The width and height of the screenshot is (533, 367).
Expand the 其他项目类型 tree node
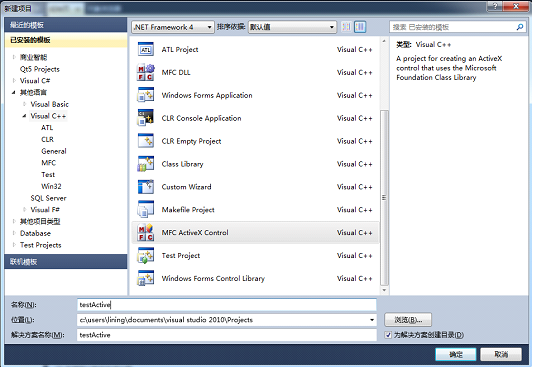14,221
